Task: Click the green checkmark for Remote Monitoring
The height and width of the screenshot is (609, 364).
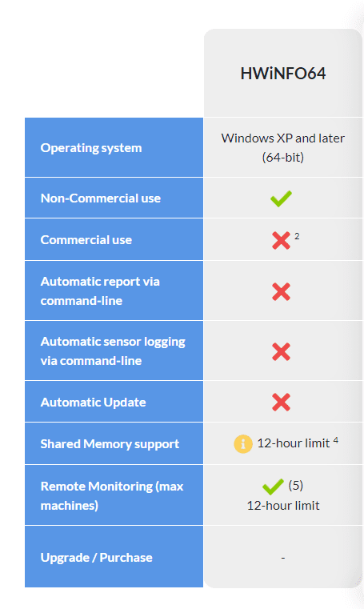Action: click(x=273, y=487)
